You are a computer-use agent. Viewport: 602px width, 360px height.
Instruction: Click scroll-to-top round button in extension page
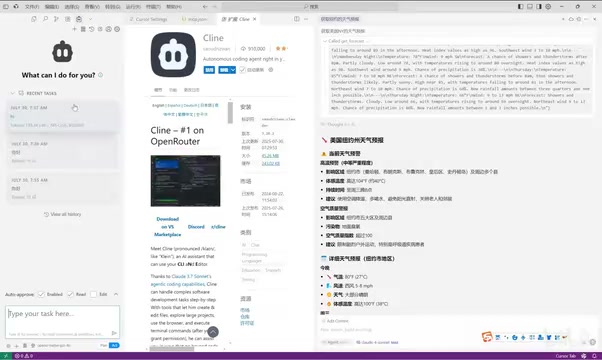coord(213,332)
